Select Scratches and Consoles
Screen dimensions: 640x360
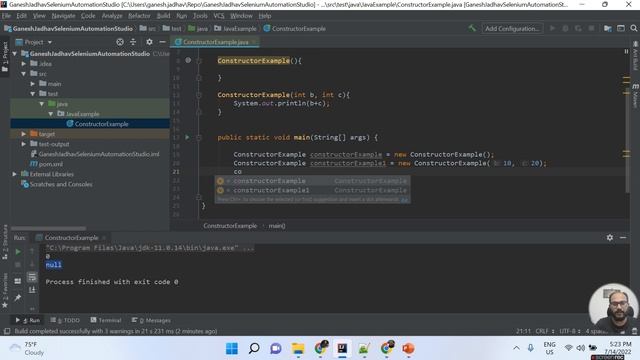click(57, 184)
